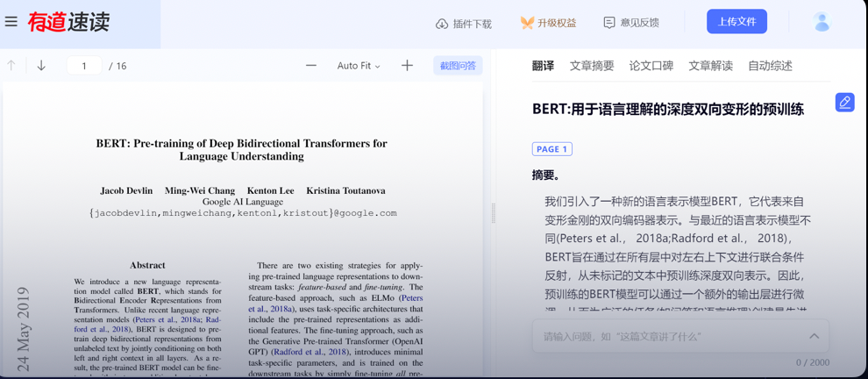Click author name Ming-Wei Chang
The image size is (868, 379).
(200, 190)
